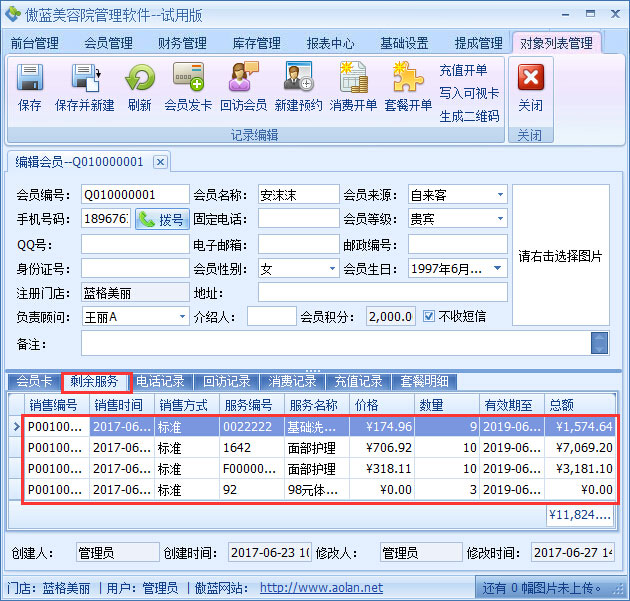Image resolution: width=630 pixels, height=601 pixels.
Task: Click the 刷新 refresh icon
Action: tap(140, 78)
